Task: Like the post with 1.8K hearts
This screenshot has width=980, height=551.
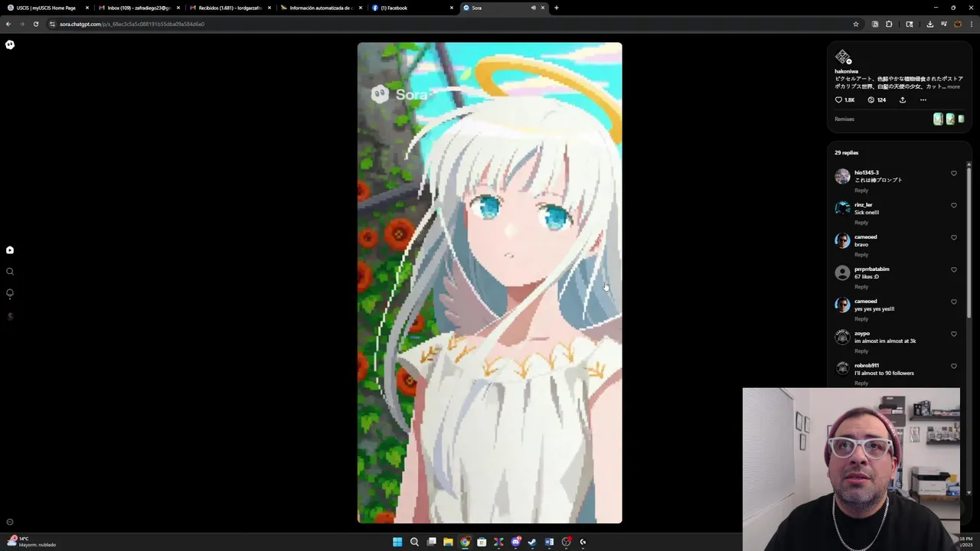Action: [844, 100]
